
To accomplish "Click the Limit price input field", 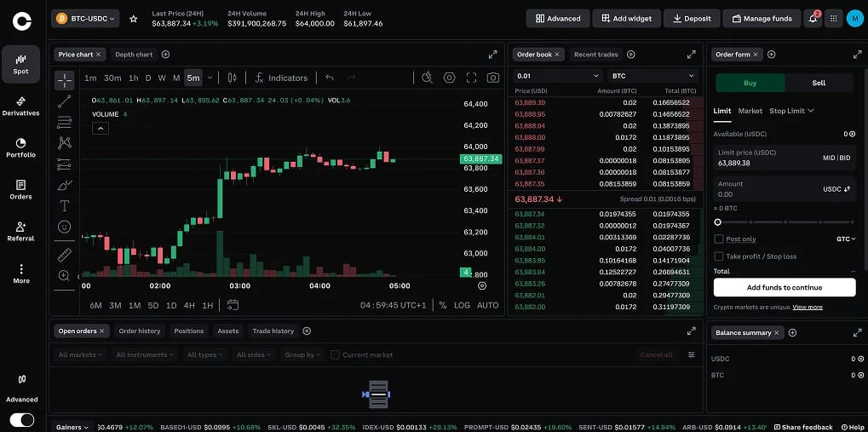I will click(785, 158).
